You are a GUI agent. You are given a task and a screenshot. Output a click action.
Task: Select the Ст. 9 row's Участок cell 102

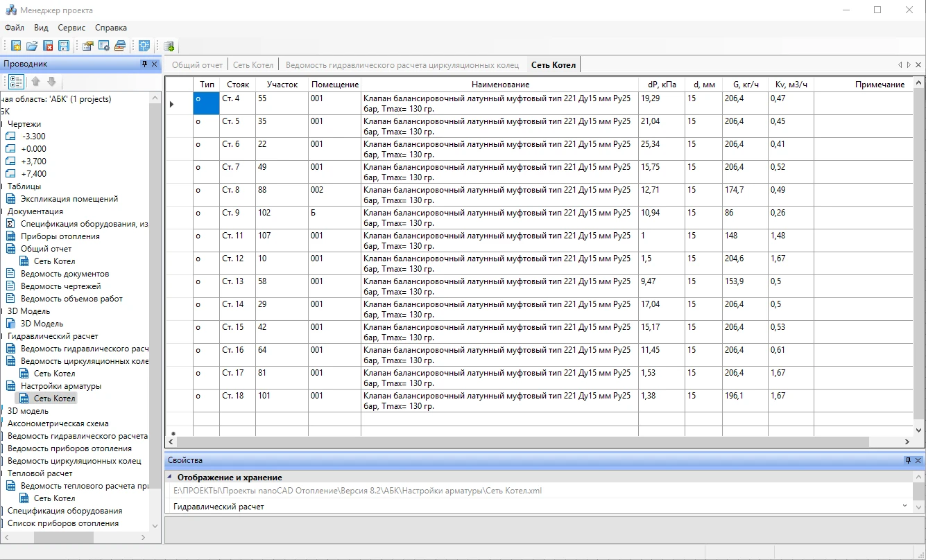click(281, 213)
